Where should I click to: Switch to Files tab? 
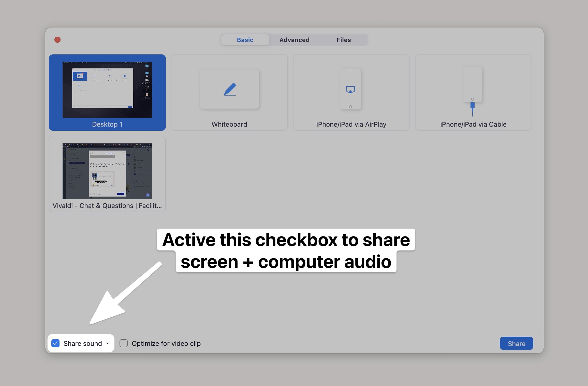(343, 39)
